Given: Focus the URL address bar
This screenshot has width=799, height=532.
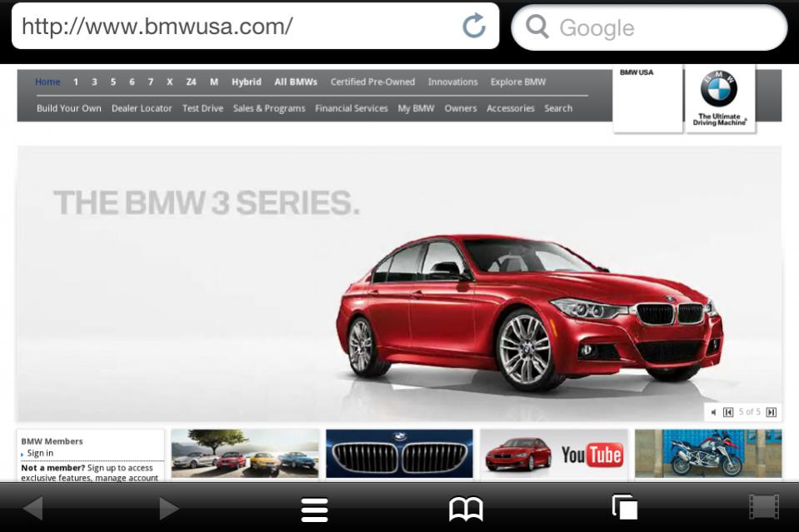Looking at the screenshot, I should point(255,26).
